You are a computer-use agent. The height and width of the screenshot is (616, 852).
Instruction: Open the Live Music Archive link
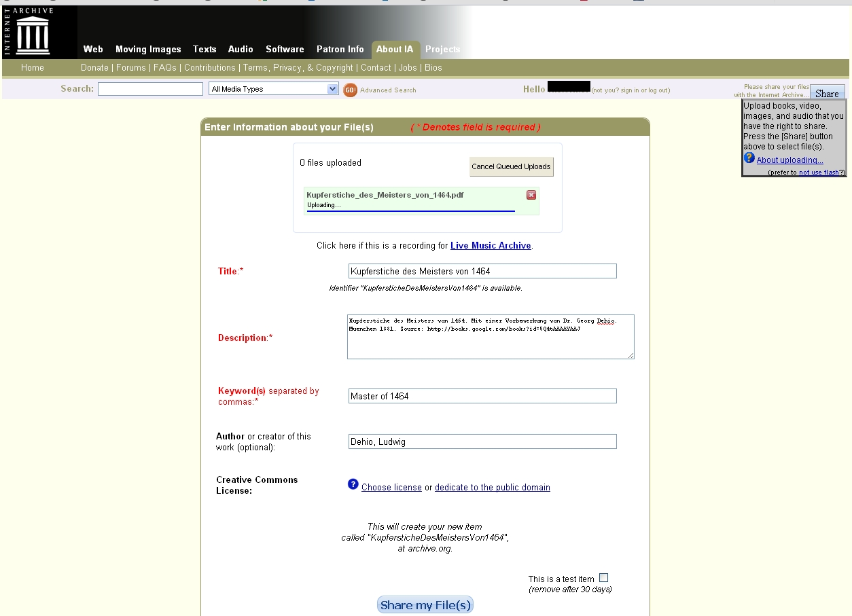coord(491,246)
